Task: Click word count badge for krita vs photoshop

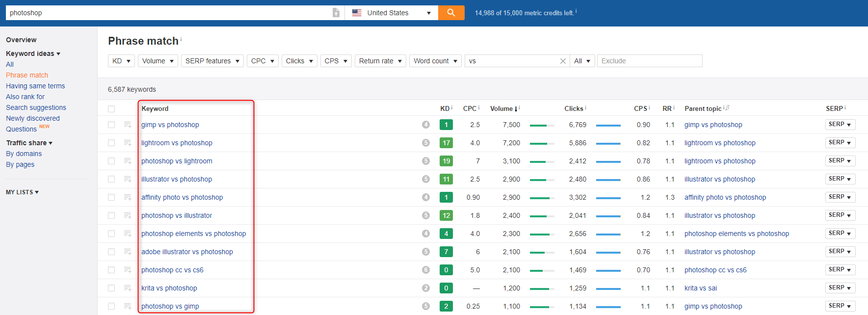Action: [x=426, y=288]
